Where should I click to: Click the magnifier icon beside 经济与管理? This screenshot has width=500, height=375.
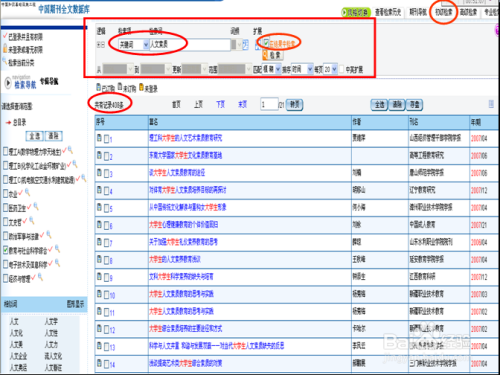point(40,277)
